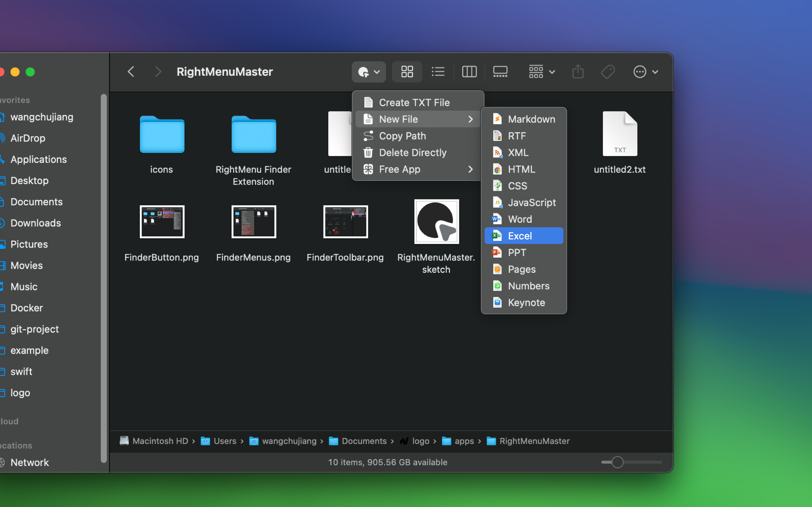
Task: Toggle the back navigation arrow
Action: pyautogui.click(x=130, y=71)
